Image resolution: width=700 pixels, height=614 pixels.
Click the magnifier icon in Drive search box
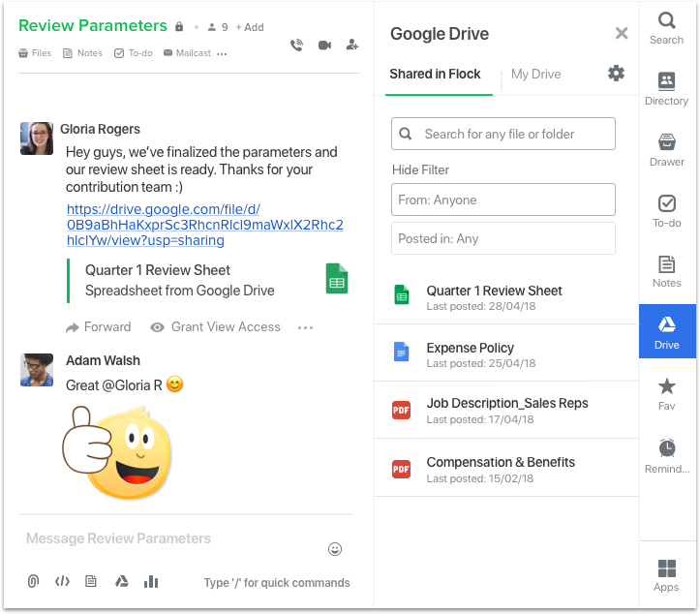click(406, 134)
